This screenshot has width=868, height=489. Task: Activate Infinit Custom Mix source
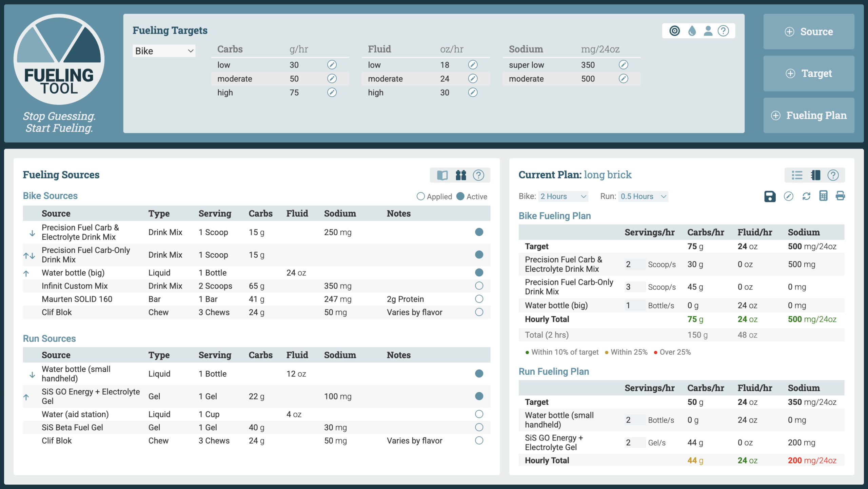point(479,286)
